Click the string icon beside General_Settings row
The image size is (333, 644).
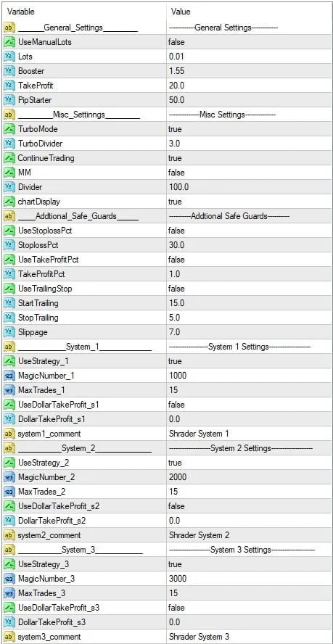(9, 28)
